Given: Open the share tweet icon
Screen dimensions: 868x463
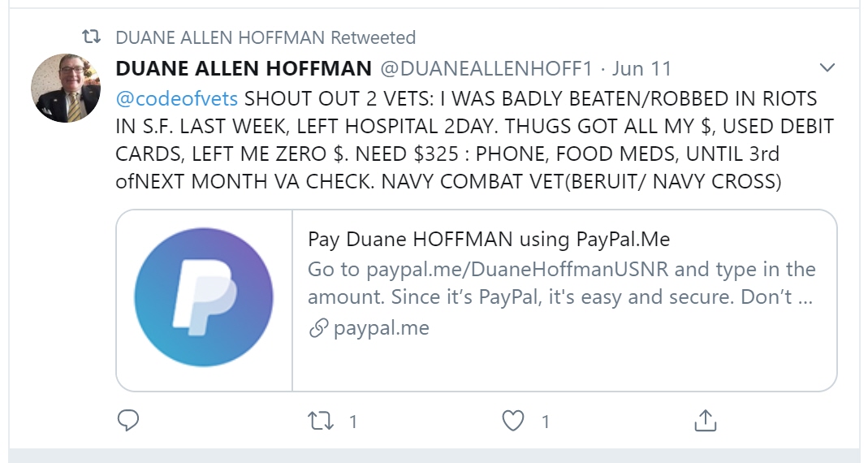Looking at the screenshot, I should pyautogui.click(x=705, y=421).
